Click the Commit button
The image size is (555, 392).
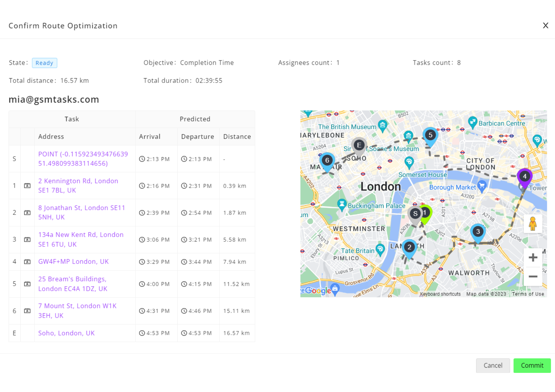click(532, 365)
